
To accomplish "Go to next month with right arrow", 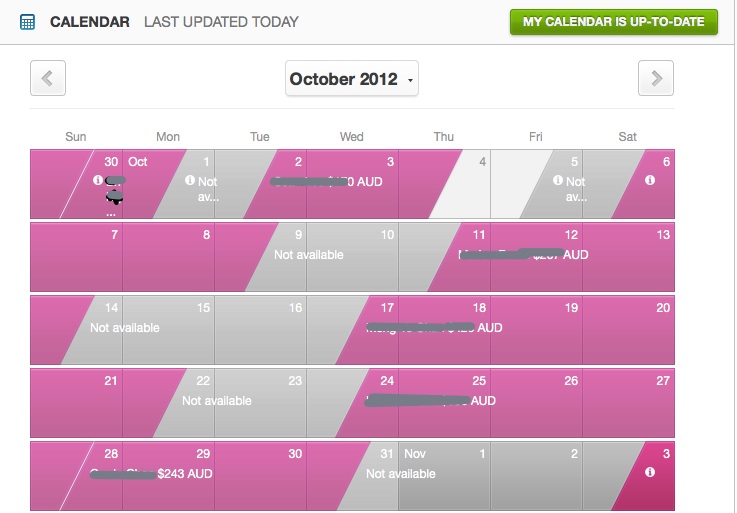I will click(x=656, y=78).
